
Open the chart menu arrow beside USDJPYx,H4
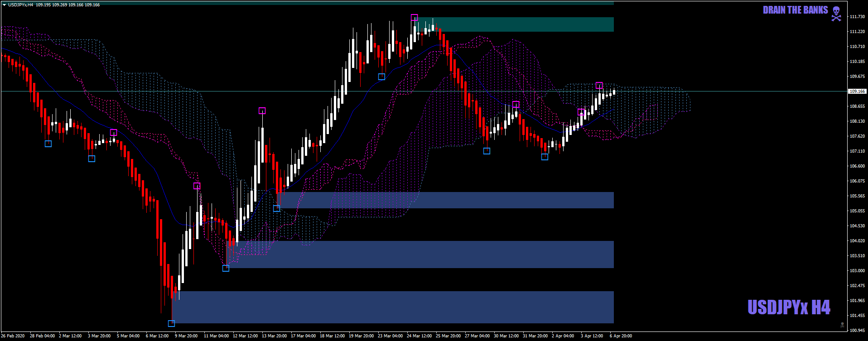click(4, 5)
